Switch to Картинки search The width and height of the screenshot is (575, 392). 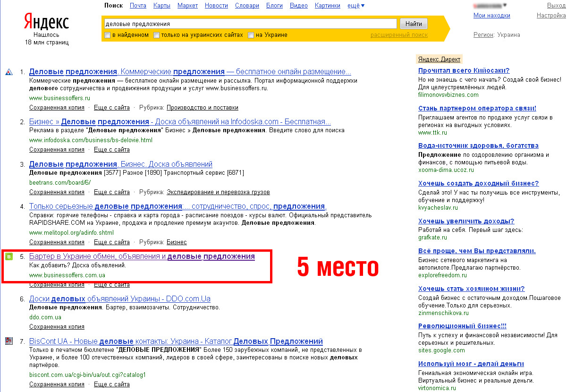click(x=327, y=6)
